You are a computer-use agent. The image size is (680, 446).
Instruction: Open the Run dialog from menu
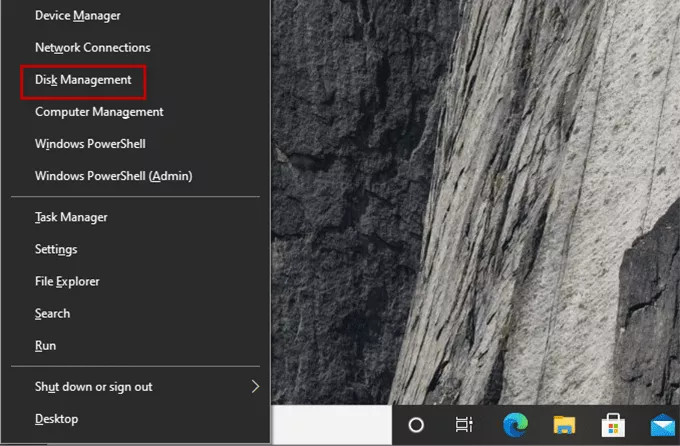click(x=45, y=345)
